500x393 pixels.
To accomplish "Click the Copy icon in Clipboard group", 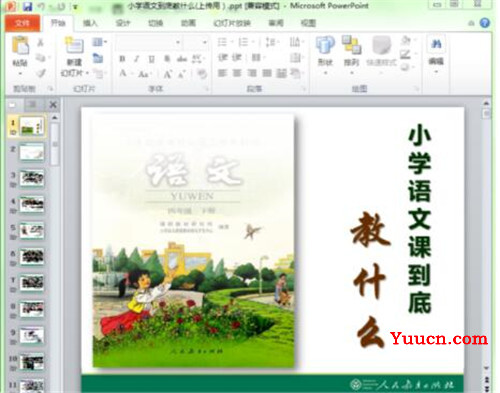I will click(x=40, y=58).
